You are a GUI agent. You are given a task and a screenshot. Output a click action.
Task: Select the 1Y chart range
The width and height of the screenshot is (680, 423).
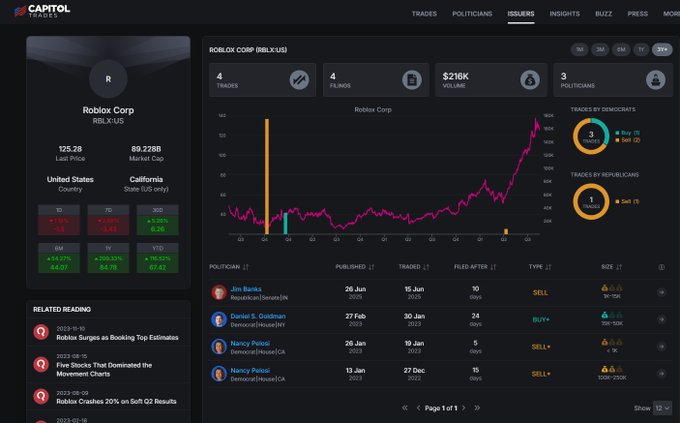pos(641,49)
